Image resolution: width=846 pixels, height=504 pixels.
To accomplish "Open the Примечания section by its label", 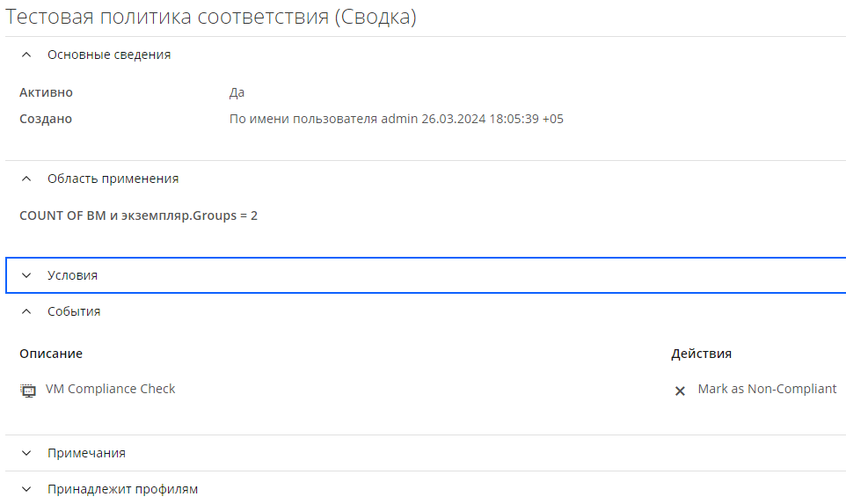I will [x=86, y=453].
